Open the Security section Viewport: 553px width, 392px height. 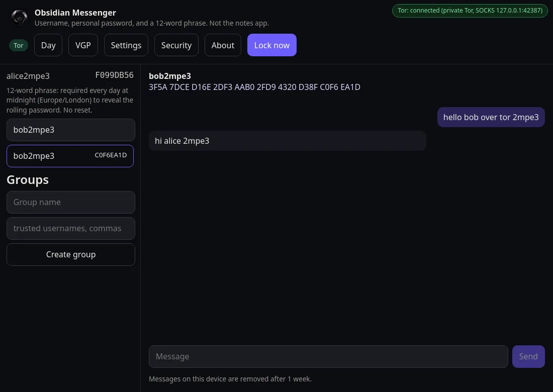point(176,45)
